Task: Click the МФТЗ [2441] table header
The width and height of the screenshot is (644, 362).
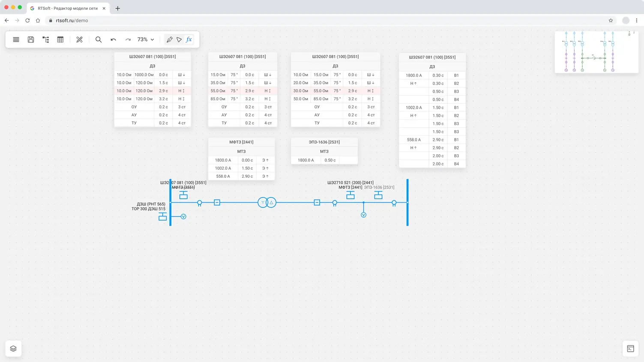Action: [x=241, y=142]
